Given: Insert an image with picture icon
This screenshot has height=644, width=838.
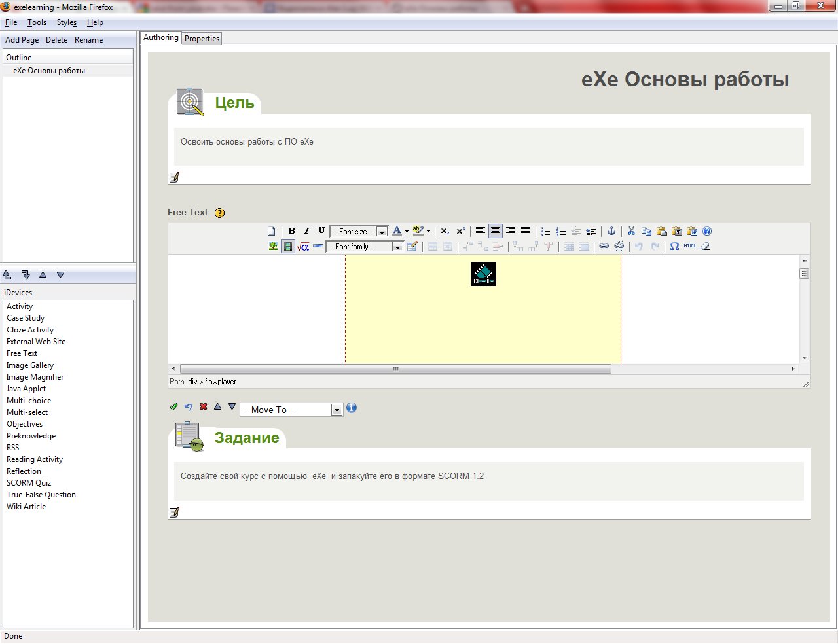Looking at the screenshot, I should [273, 246].
